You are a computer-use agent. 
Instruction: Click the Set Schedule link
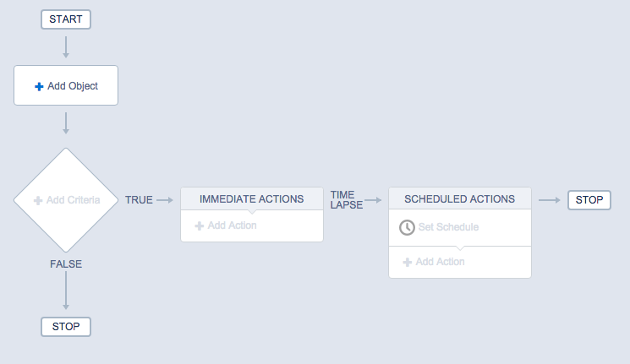click(x=448, y=227)
